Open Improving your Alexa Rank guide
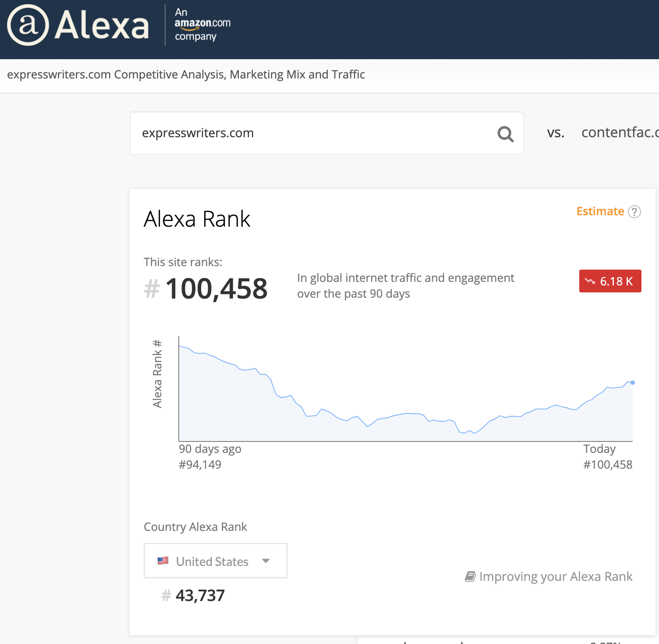The width and height of the screenshot is (659, 644). pyautogui.click(x=556, y=576)
